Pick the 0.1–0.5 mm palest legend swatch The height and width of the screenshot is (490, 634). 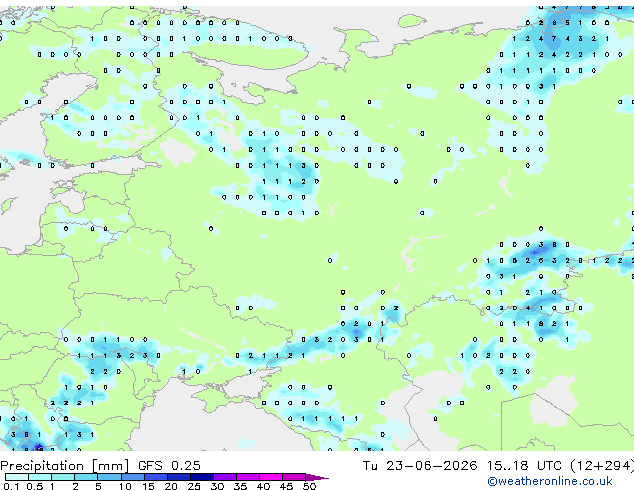coord(17,477)
